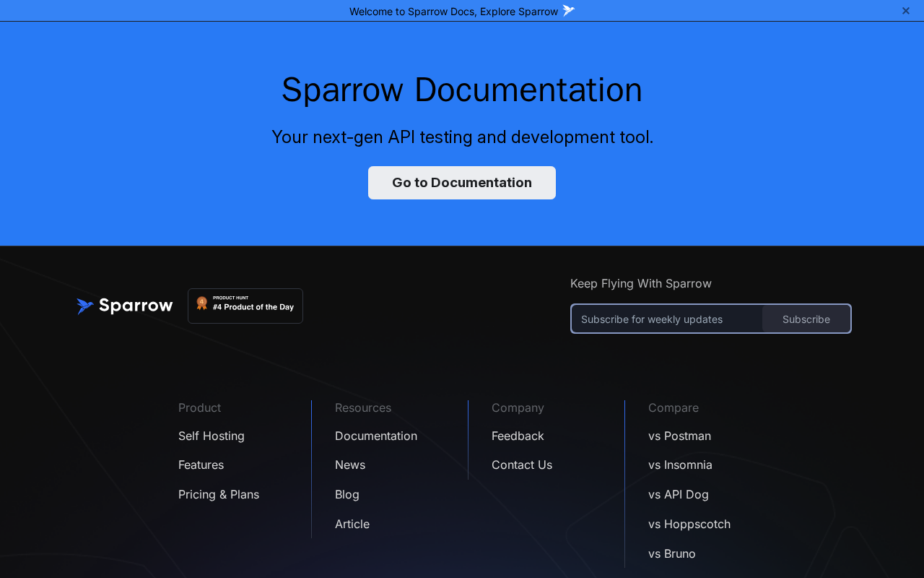Click the Compare column heading
This screenshot has height=578, width=924.
[x=674, y=407]
